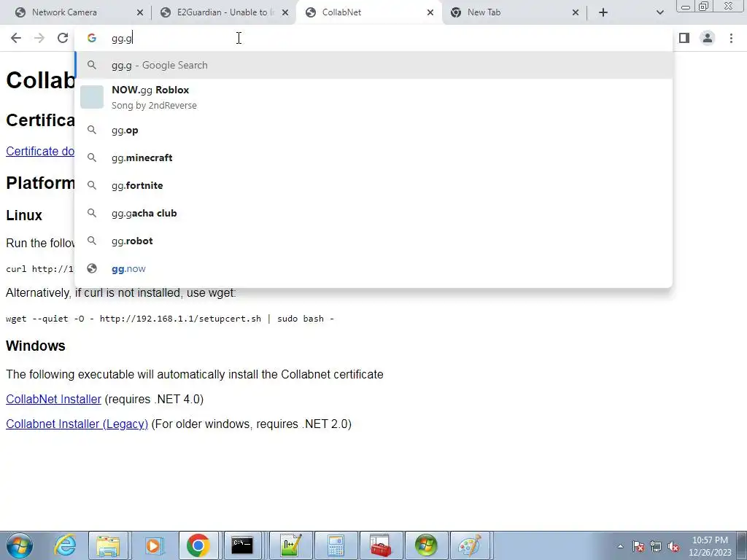This screenshot has width=747, height=560.
Task: Choose the gg.fortnite suggestion
Action: (x=373, y=185)
